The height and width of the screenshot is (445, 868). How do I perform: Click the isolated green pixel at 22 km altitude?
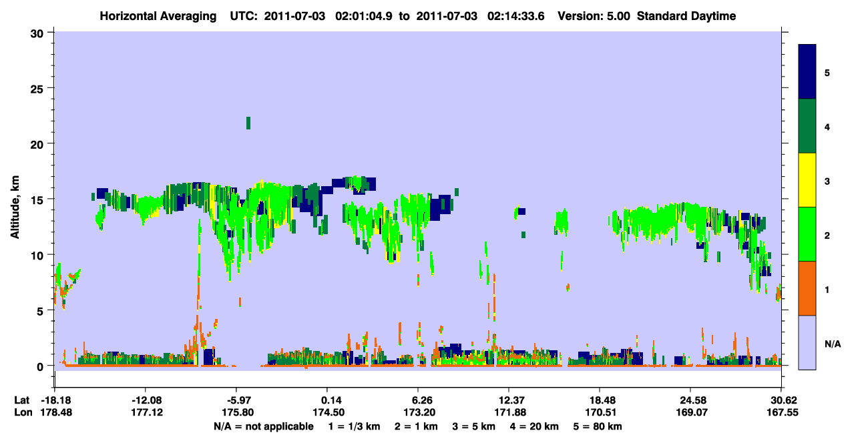point(248,123)
